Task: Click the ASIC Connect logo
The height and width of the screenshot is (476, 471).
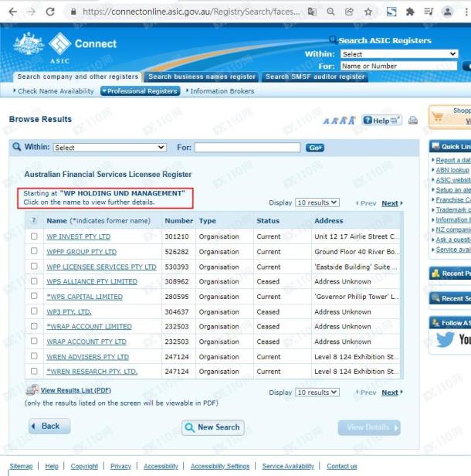Action: pyautogui.click(x=65, y=47)
